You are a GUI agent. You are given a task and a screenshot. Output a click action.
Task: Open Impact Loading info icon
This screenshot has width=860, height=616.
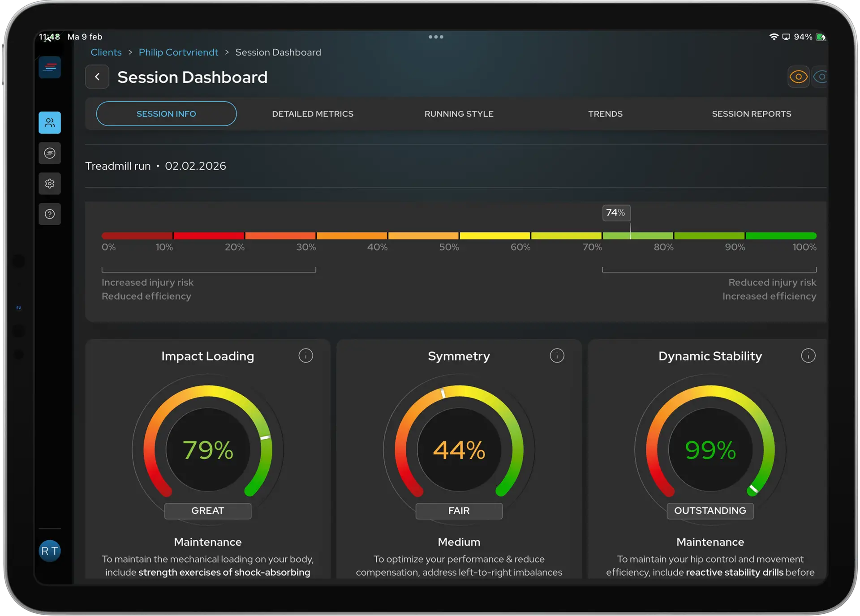pyautogui.click(x=306, y=356)
